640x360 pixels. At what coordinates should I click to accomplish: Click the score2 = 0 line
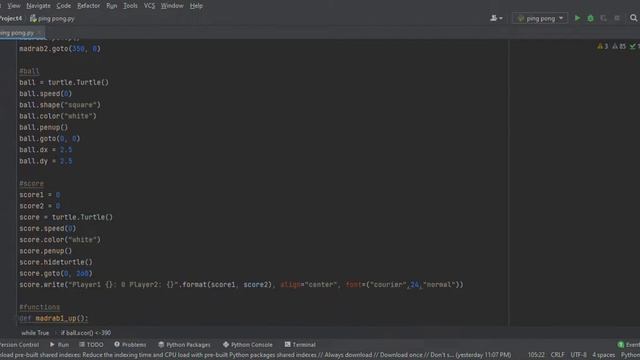pyautogui.click(x=40, y=206)
